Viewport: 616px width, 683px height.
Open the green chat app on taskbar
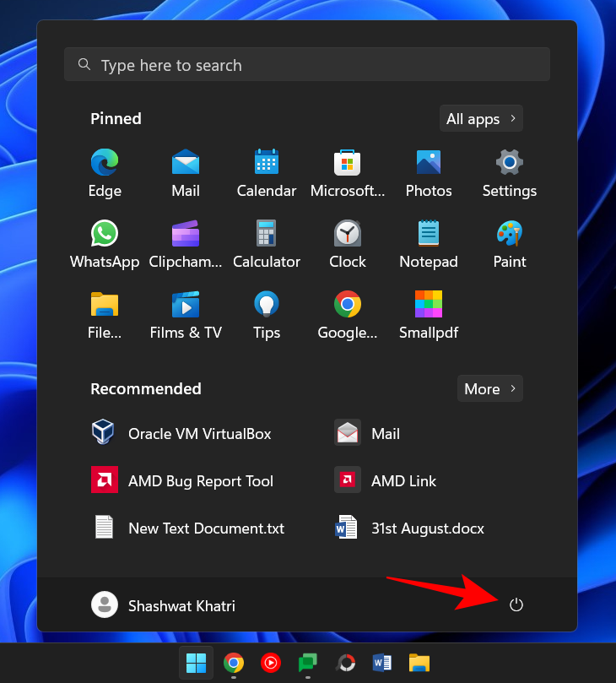pos(308,663)
